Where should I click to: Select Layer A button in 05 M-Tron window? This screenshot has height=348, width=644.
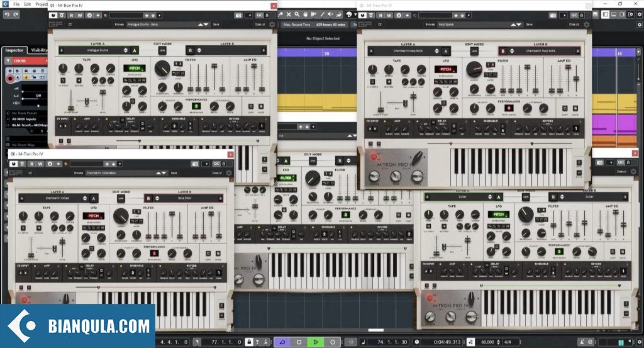135,50
